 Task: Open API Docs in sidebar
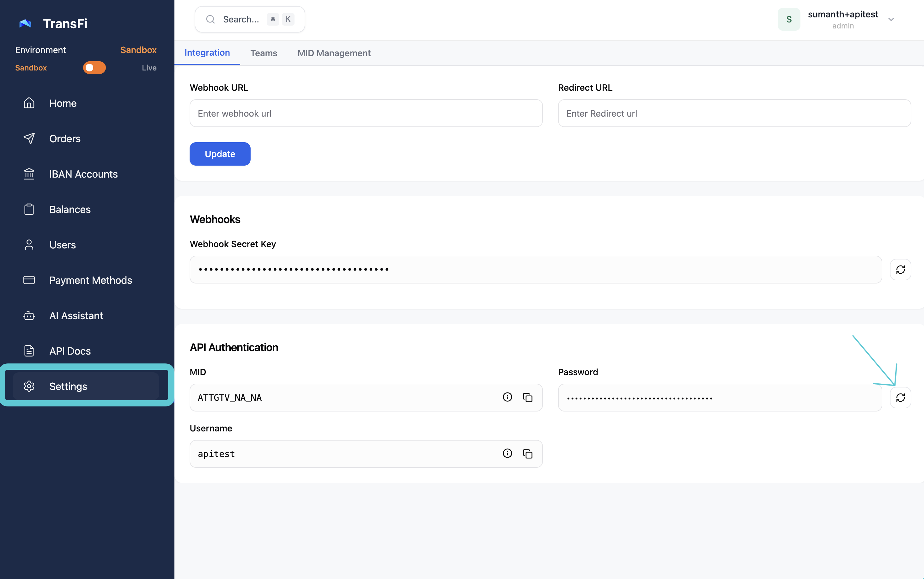(x=70, y=351)
